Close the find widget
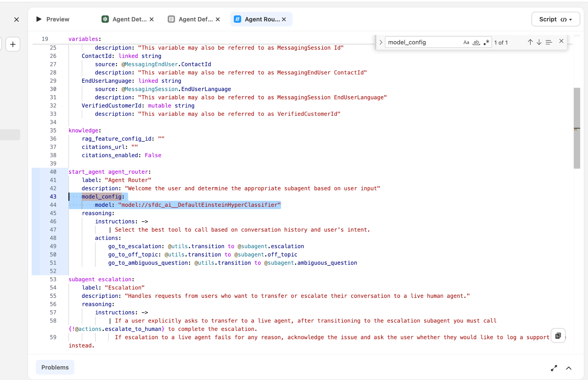 [561, 41]
